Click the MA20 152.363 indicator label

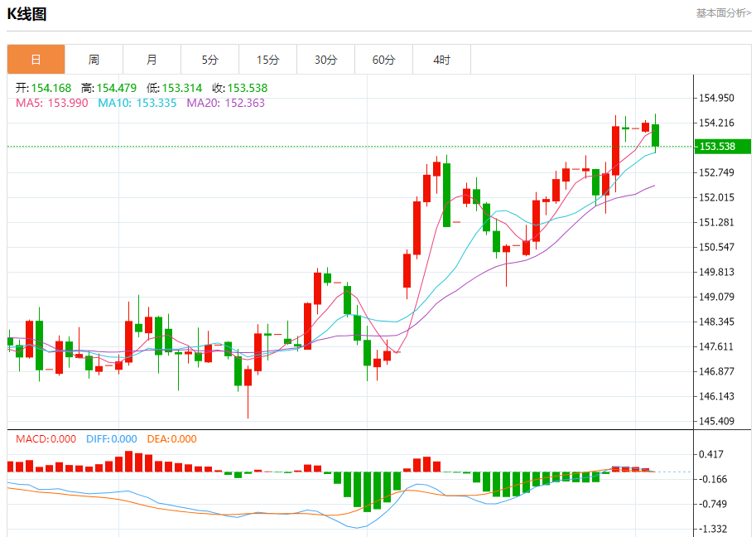(226, 103)
